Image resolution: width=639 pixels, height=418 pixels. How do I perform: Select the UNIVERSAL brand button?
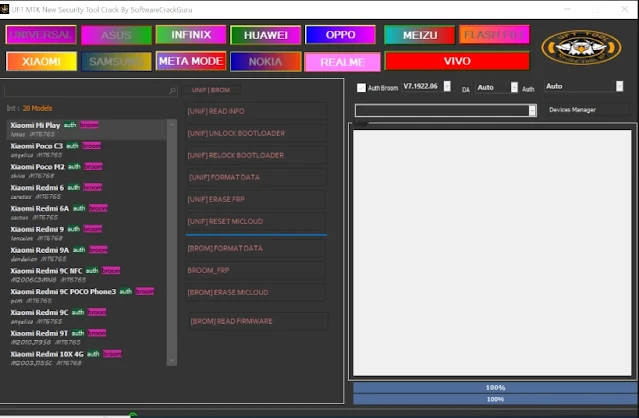tap(41, 35)
